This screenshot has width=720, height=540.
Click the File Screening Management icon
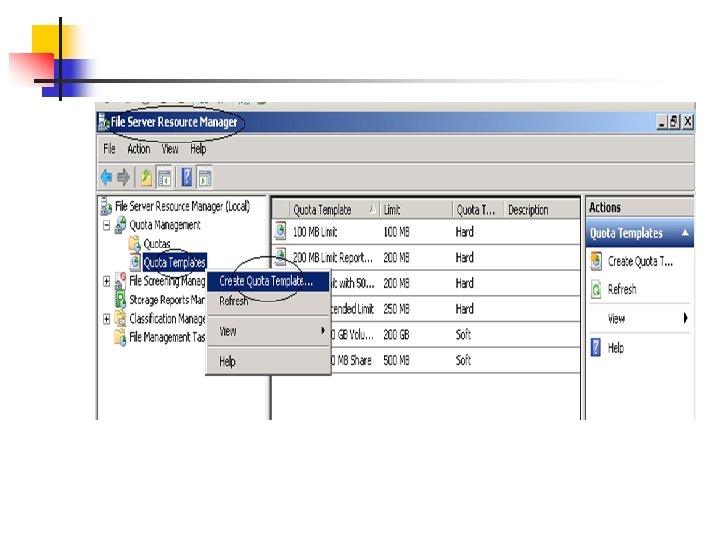pyautogui.click(x=120, y=281)
